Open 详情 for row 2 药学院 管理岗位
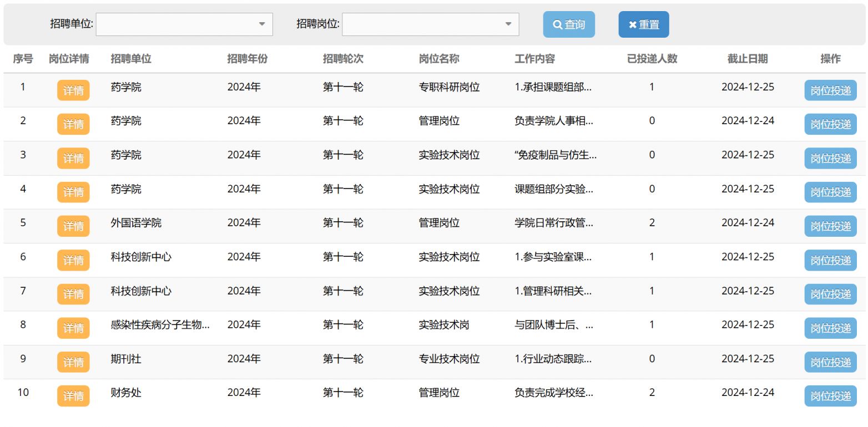The height and width of the screenshot is (427, 868). 73,124
